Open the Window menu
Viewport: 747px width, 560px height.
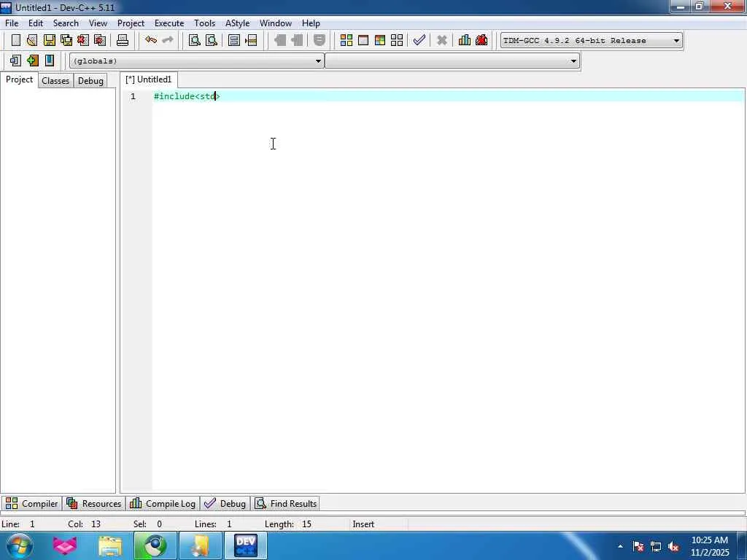tap(276, 23)
